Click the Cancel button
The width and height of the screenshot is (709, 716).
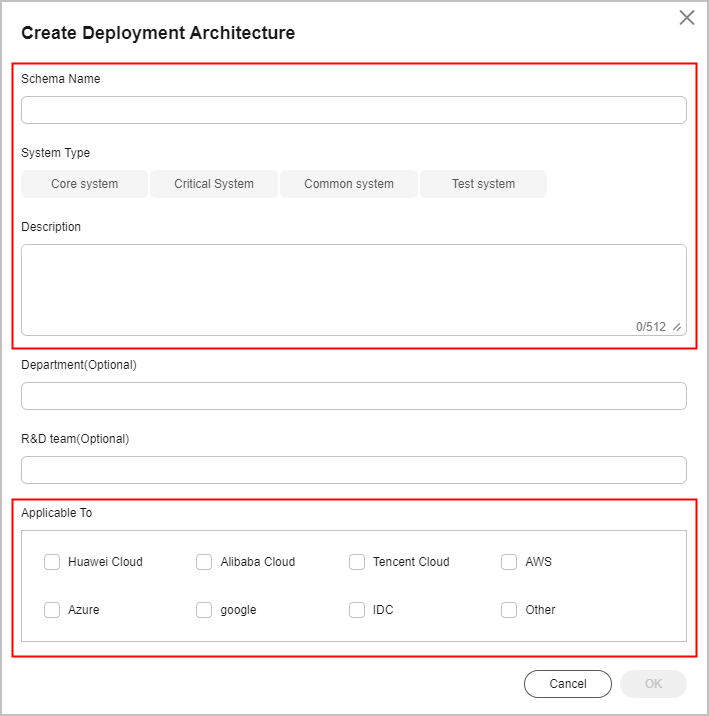568,684
